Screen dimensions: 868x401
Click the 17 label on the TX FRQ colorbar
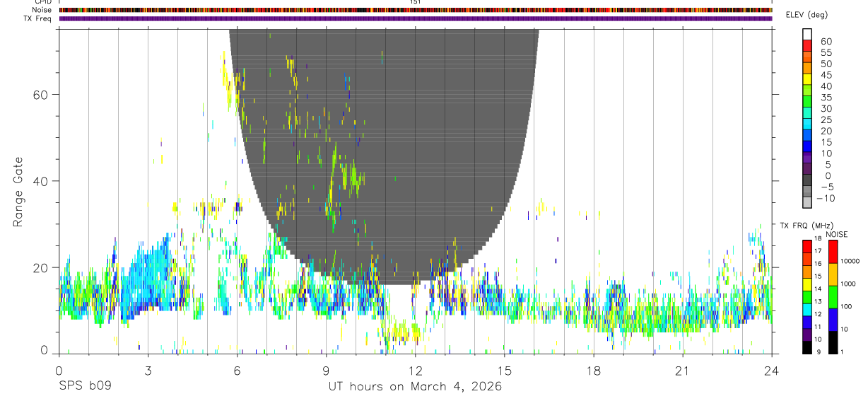tap(819, 251)
